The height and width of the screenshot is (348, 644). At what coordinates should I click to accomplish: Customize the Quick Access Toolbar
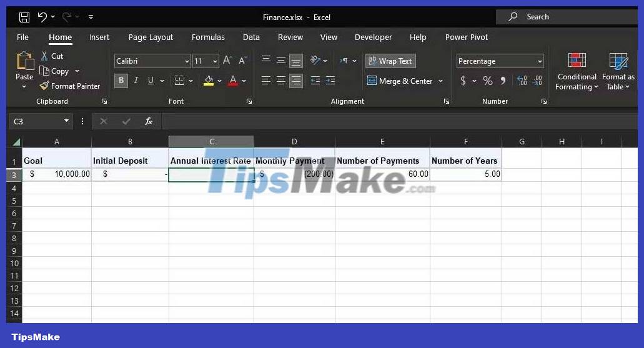click(91, 17)
